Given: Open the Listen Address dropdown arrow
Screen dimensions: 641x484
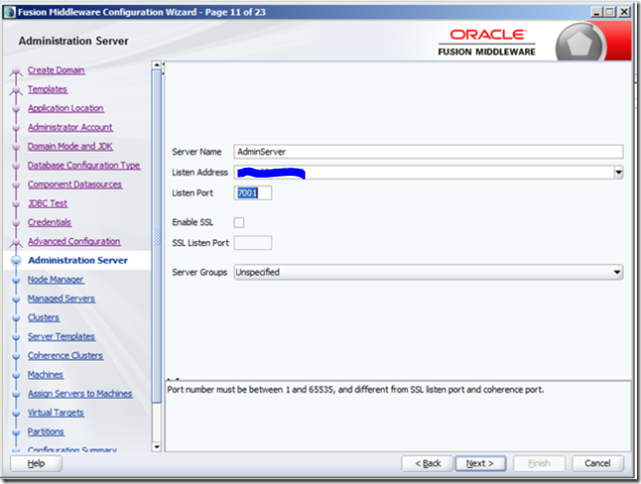Looking at the screenshot, I should point(619,173).
